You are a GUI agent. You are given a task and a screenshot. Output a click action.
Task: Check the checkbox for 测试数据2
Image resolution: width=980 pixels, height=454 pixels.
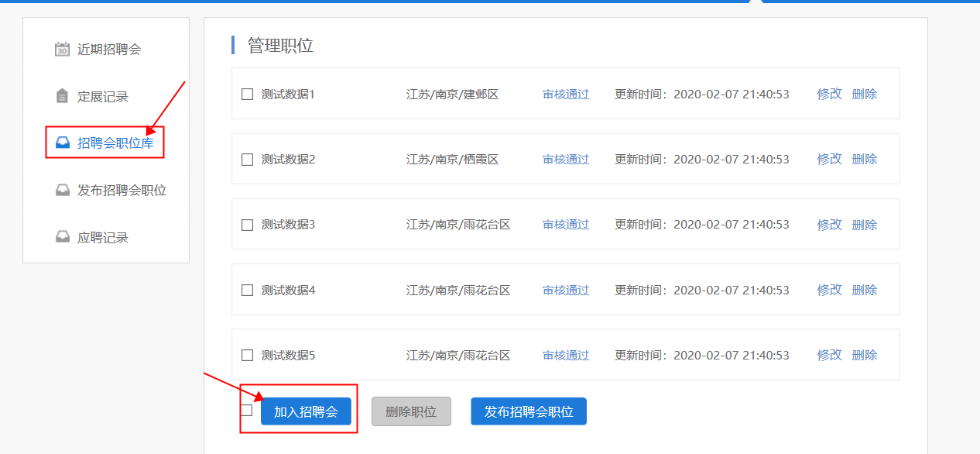(x=247, y=159)
